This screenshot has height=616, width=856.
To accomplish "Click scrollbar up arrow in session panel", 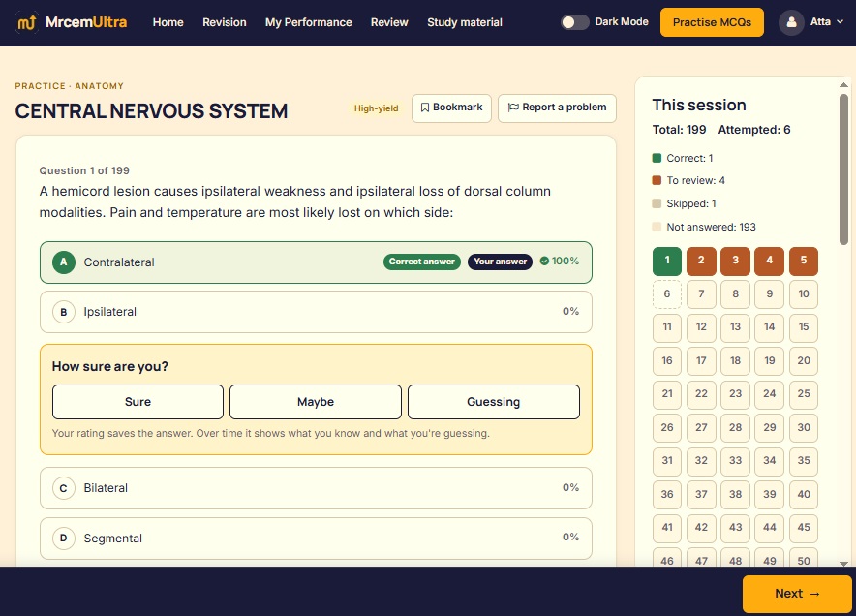I will (843, 84).
